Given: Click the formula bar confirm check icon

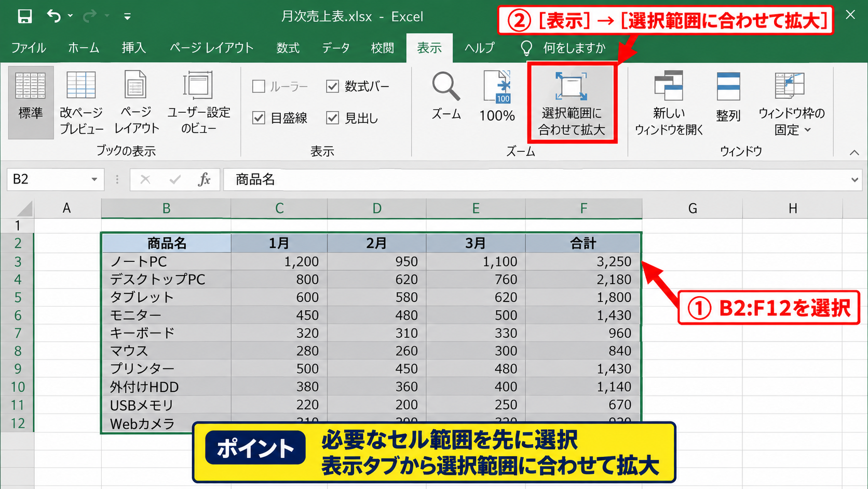Looking at the screenshot, I should 175,180.
